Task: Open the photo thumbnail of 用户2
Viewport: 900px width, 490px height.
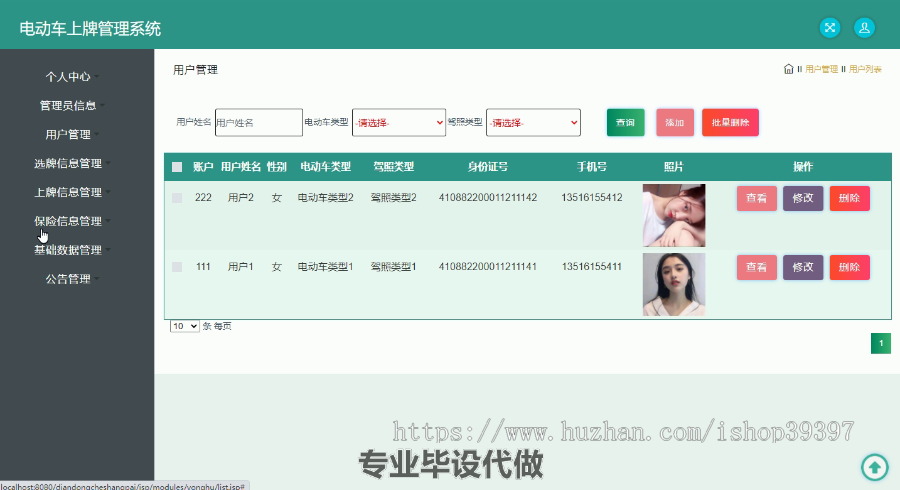Action: tap(674, 215)
